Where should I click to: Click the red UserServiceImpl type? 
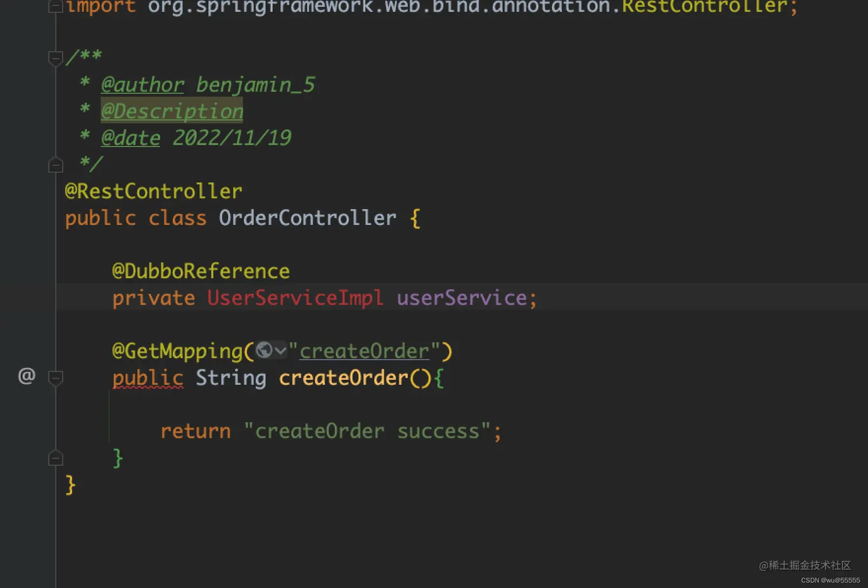[x=295, y=298]
